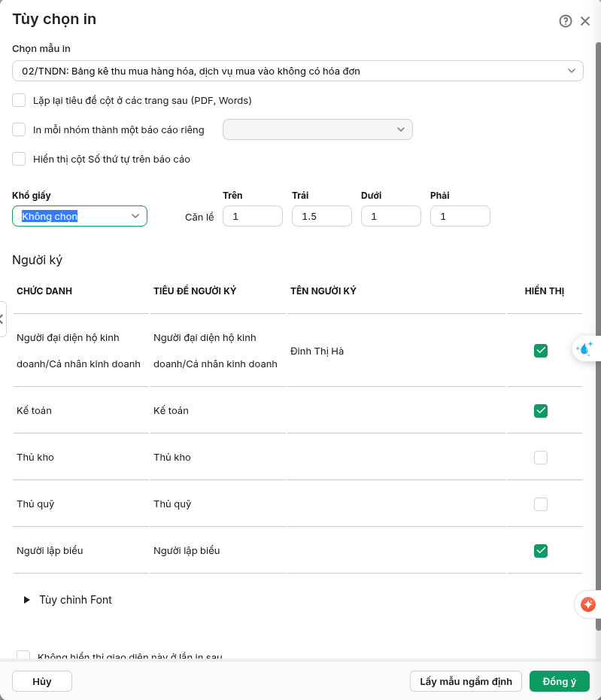Click the Dưới margin input field
The image size is (601, 700).
(x=391, y=216)
